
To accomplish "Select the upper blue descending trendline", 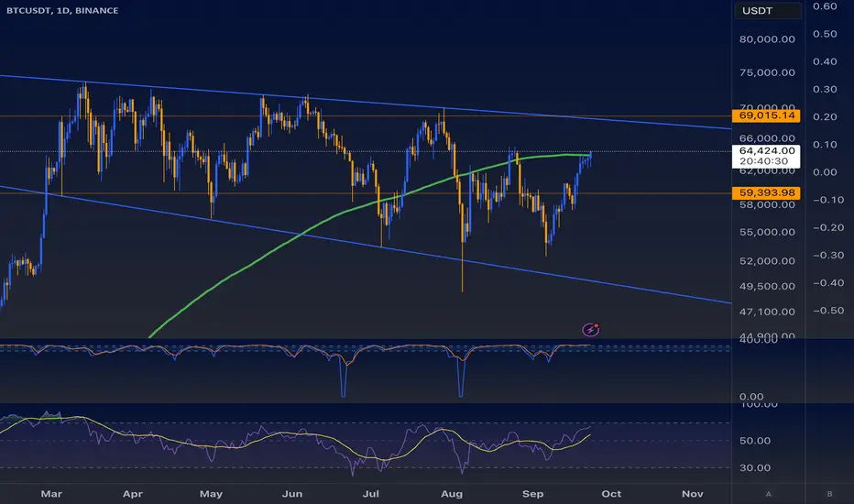I will [366, 102].
